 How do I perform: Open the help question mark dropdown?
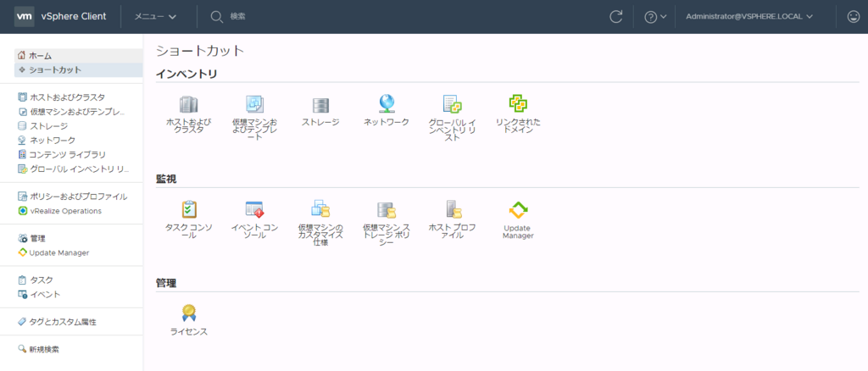655,17
